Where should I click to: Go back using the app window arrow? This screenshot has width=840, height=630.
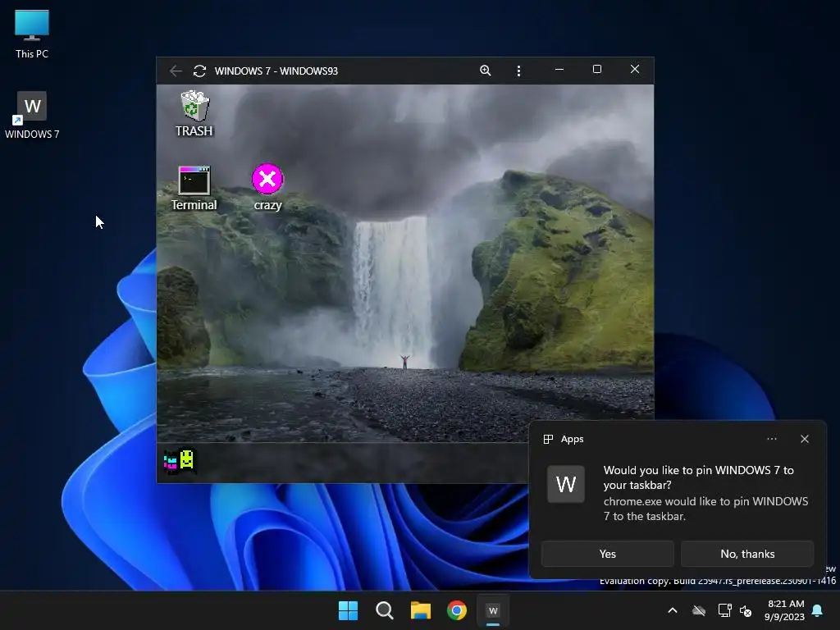pos(176,71)
